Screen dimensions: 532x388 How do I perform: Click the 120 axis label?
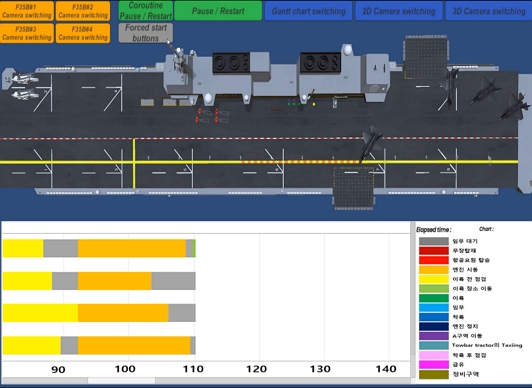256,369
